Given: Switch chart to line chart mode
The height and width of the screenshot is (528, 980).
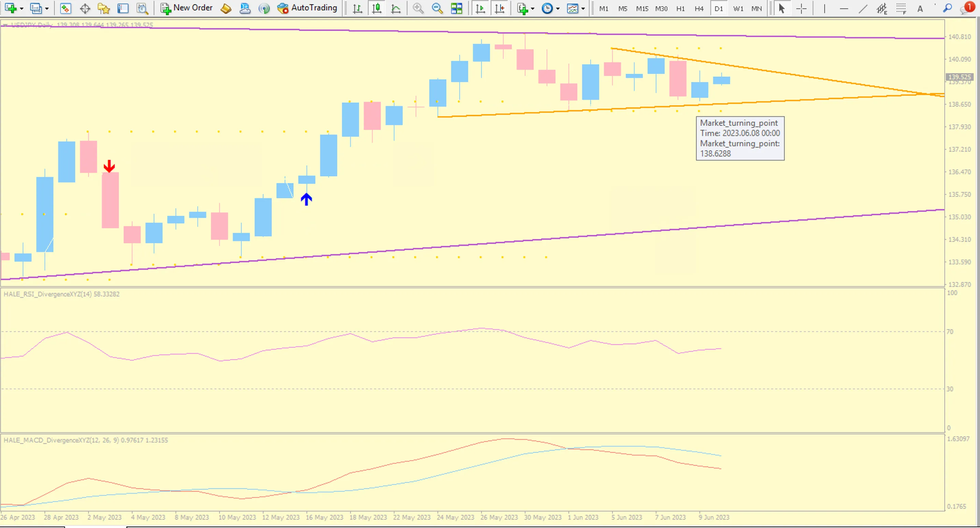Looking at the screenshot, I should click(x=396, y=9).
